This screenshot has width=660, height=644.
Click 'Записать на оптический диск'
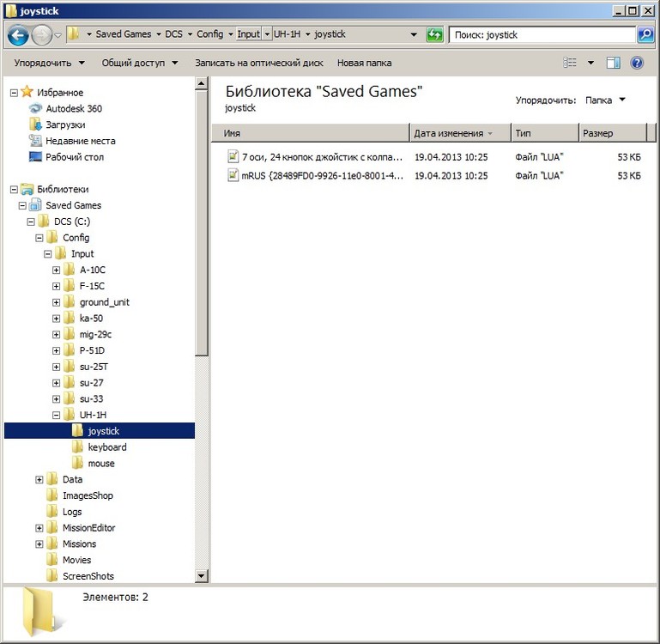click(259, 63)
